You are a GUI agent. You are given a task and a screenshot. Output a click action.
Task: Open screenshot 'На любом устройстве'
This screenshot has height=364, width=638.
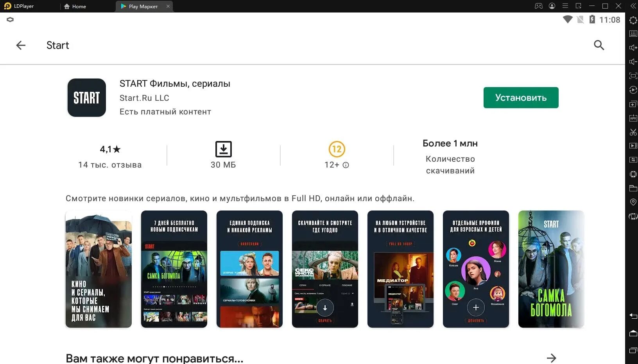pos(400,269)
